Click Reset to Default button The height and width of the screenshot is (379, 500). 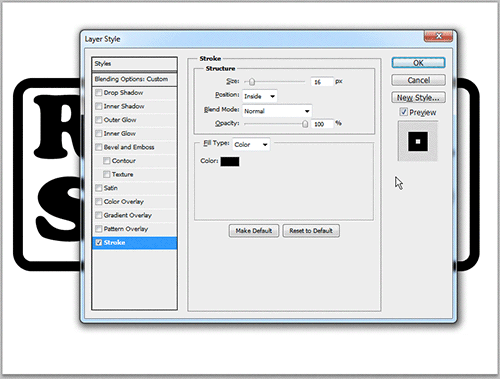pos(311,231)
